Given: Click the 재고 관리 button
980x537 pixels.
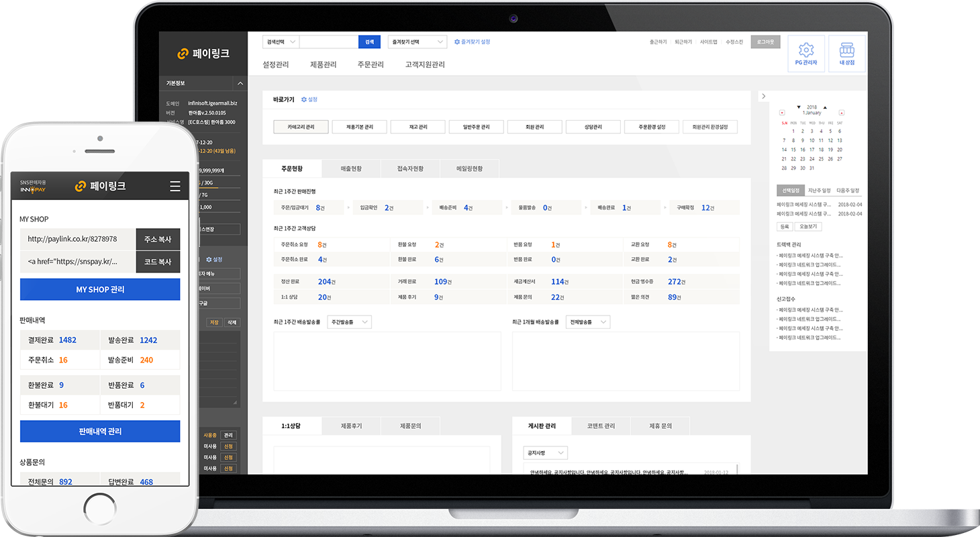Looking at the screenshot, I should 418,127.
